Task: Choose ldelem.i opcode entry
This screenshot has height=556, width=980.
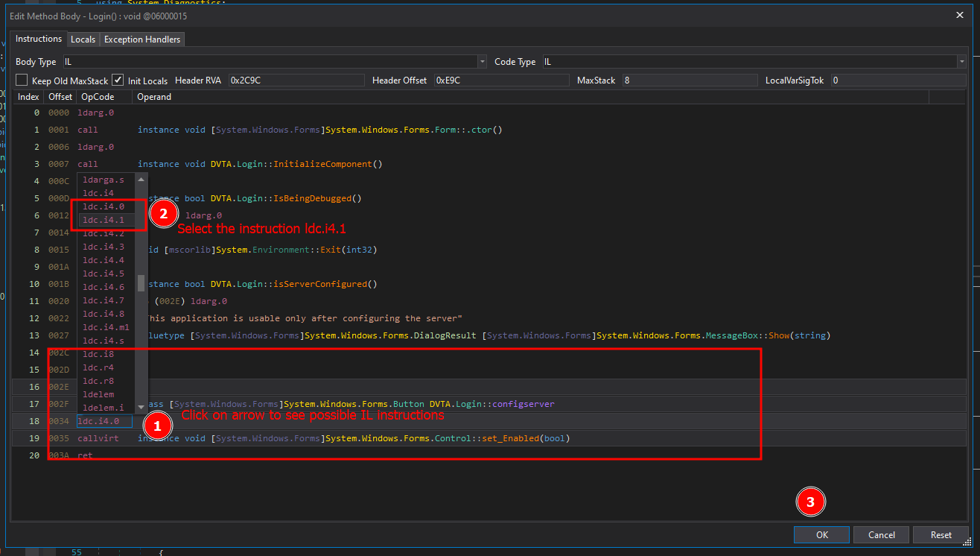Action: coord(106,408)
